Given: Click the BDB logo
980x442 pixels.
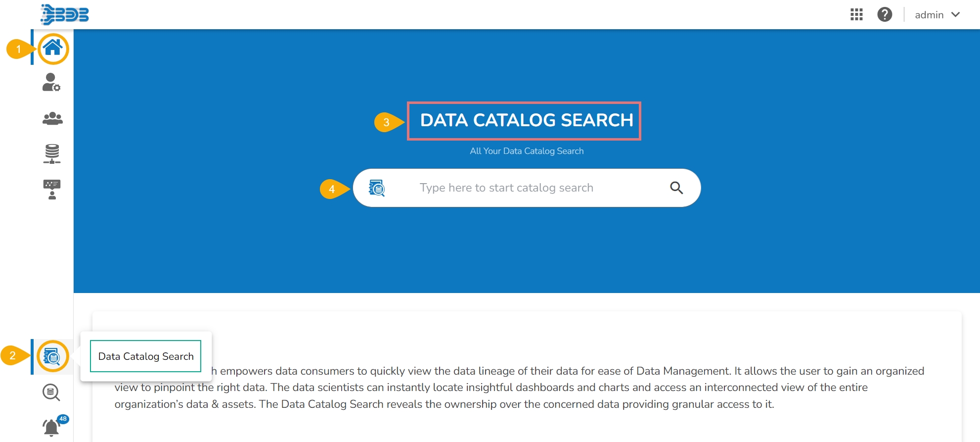Looking at the screenshot, I should [65, 14].
